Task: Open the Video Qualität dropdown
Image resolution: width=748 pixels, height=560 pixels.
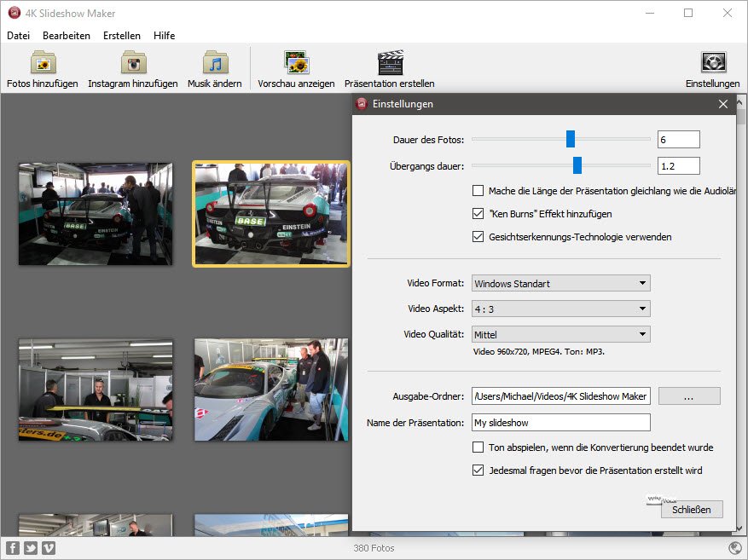Action: [x=561, y=335]
